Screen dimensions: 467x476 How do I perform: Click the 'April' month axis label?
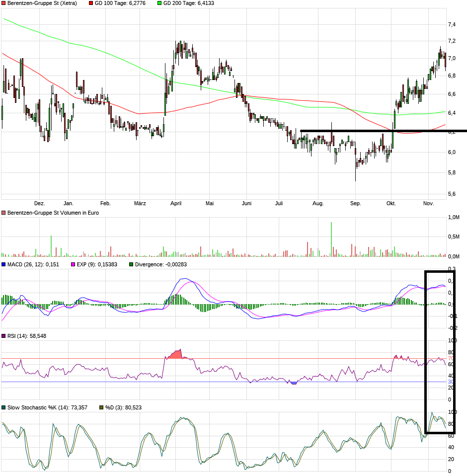[x=176, y=203]
